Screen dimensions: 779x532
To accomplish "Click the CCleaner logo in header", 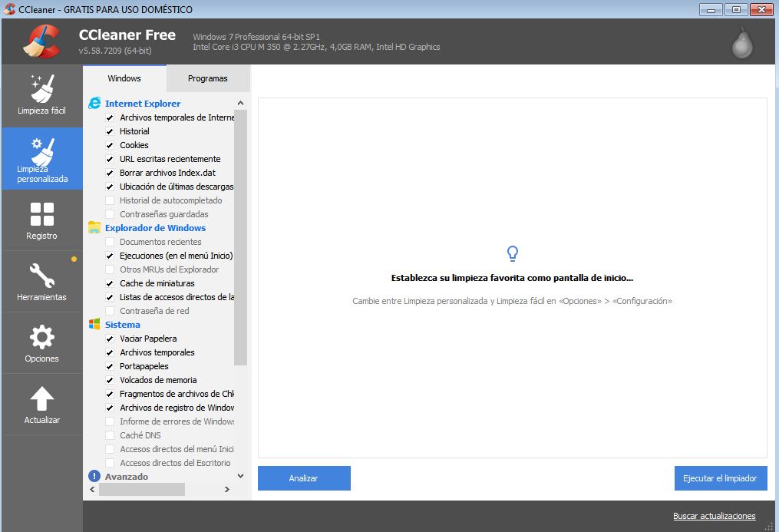I will (41, 41).
